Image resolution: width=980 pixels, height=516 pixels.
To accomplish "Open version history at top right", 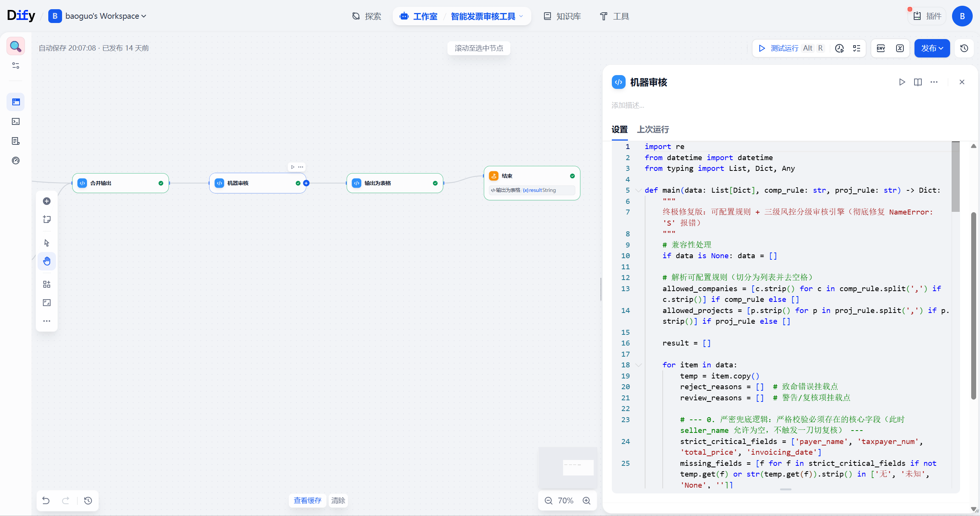I will coord(964,48).
